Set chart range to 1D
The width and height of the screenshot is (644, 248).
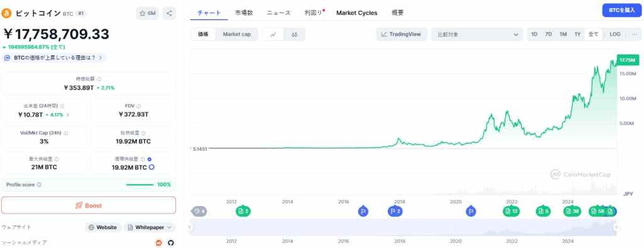pos(535,35)
